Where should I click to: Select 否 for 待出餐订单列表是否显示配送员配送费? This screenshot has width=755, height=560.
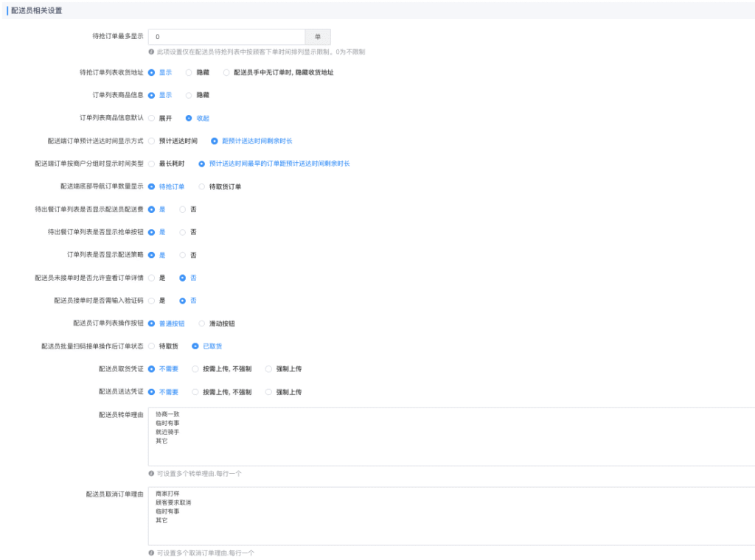(183, 209)
